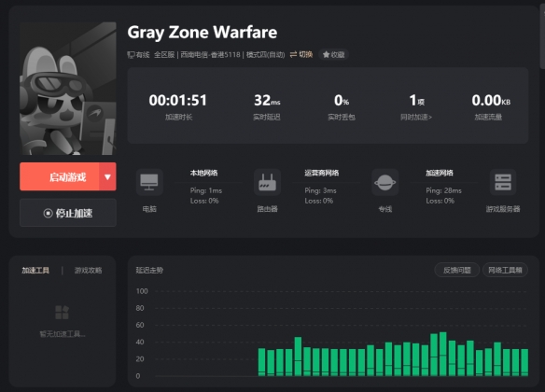Click the Gray Zone Warfare title
Screen dimensions: 545x392
(x=203, y=33)
